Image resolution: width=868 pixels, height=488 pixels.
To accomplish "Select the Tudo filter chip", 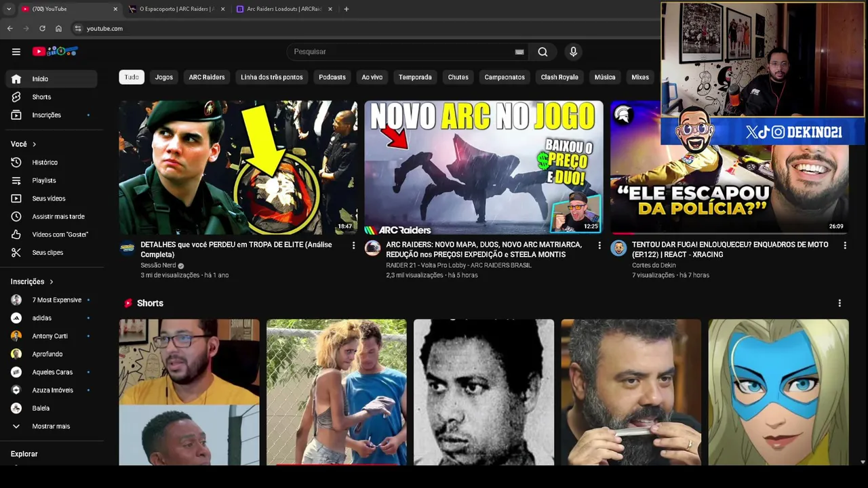I will 132,77.
